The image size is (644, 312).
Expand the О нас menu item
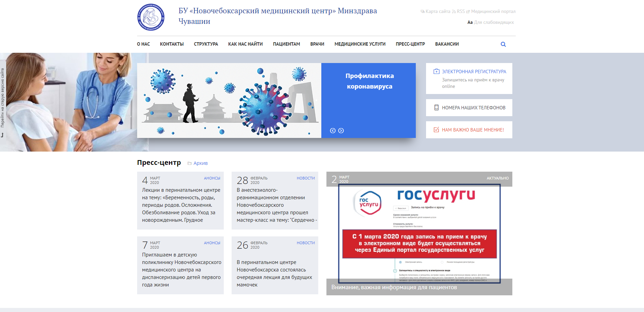tap(143, 44)
